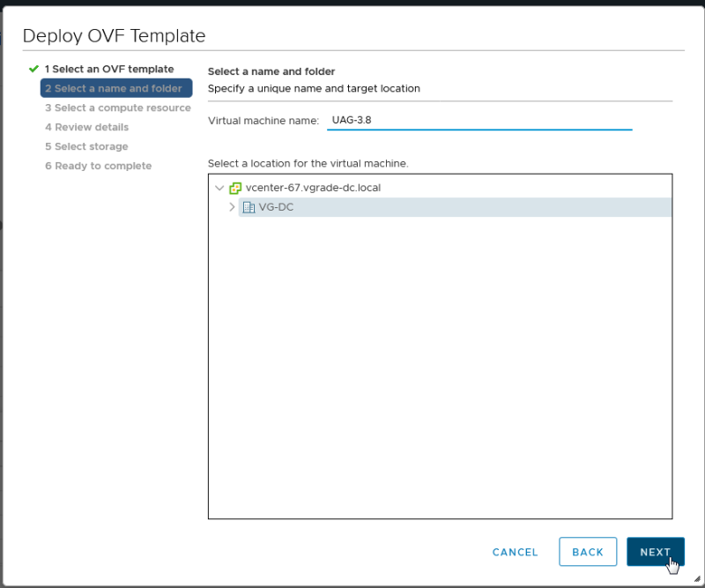Open step 5 Select storage

coord(86,146)
